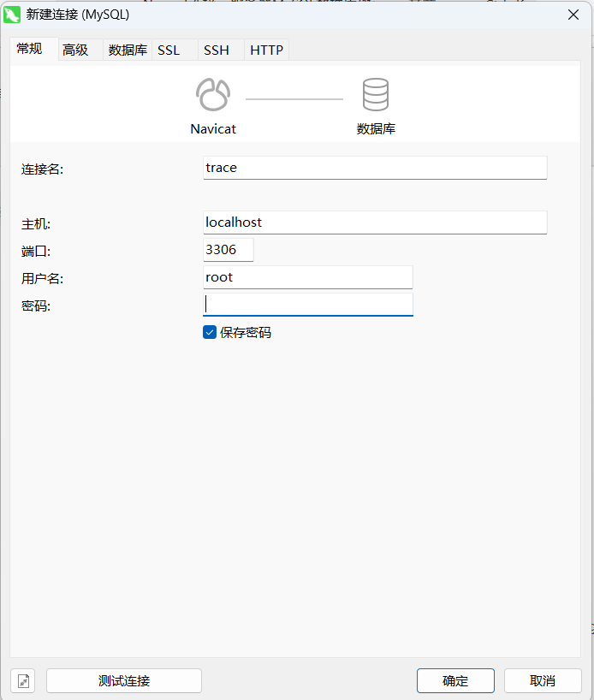Viewport: 594px width, 700px height.
Task: Switch to the 常规 tab
Action: (x=30, y=50)
